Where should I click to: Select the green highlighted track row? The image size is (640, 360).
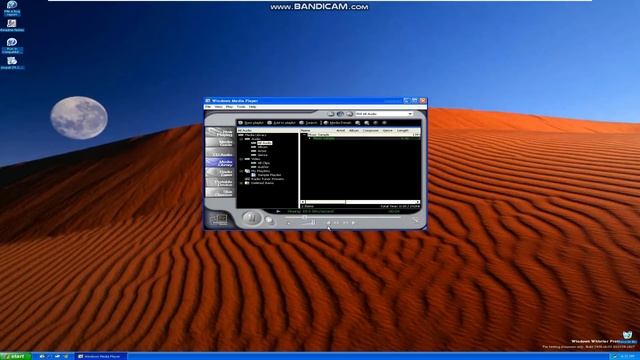[360, 139]
